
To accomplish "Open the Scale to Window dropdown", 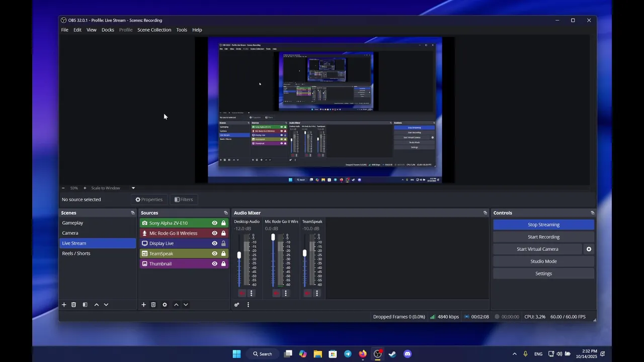I will [113, 188].
